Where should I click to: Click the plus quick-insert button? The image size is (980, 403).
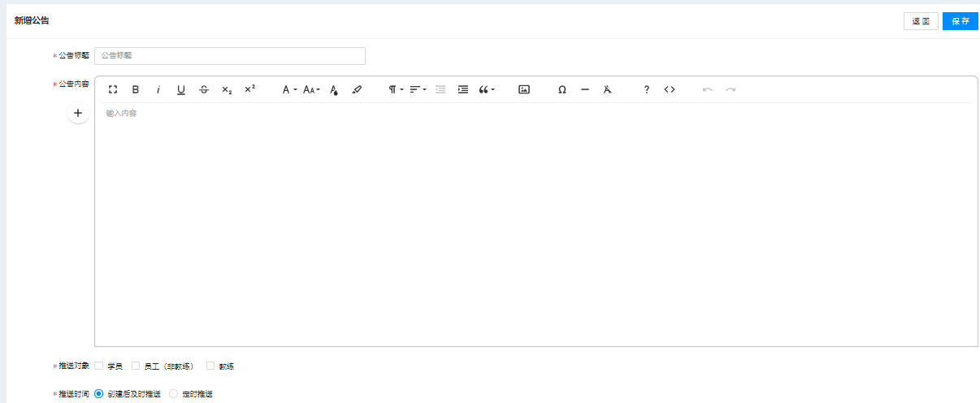(x=78, y=114)
